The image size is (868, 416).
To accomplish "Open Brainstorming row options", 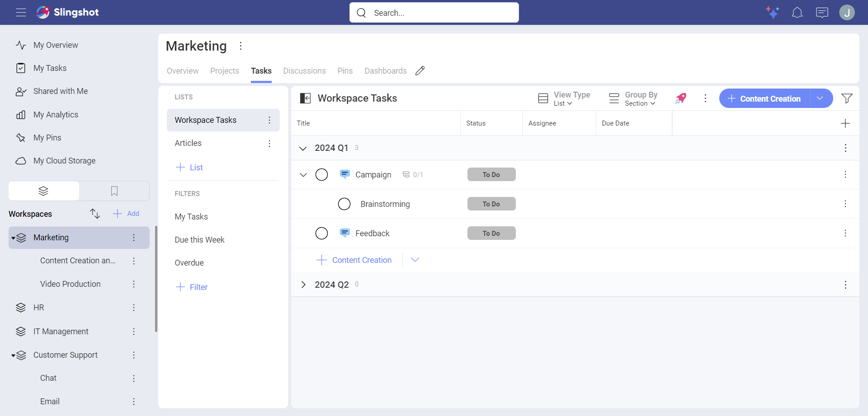I will [x=845, y=204].
